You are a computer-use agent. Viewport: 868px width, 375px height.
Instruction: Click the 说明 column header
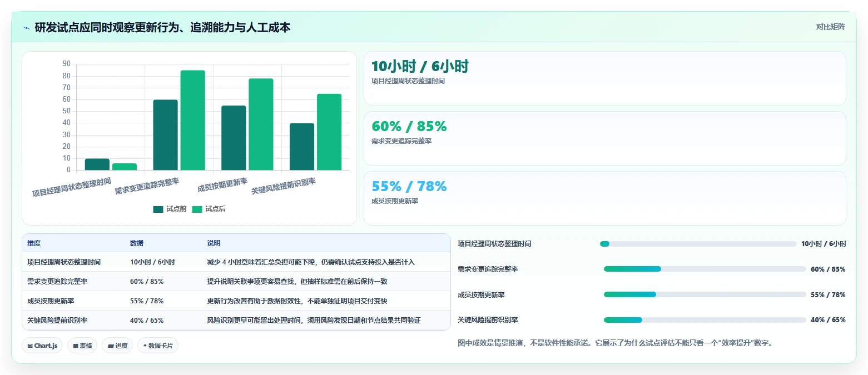[214, 243]
